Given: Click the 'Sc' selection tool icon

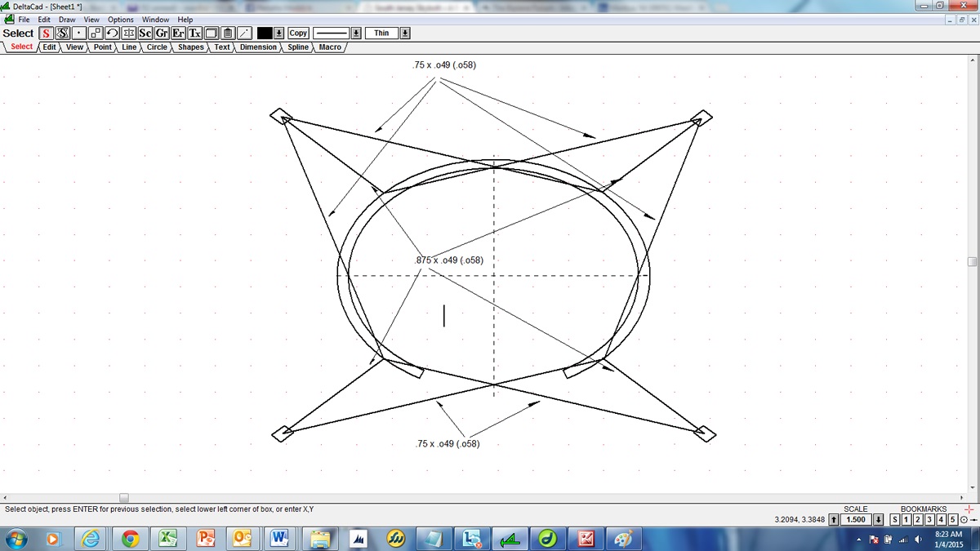Looking at the screenshot, I should click(x=145, y=33).
